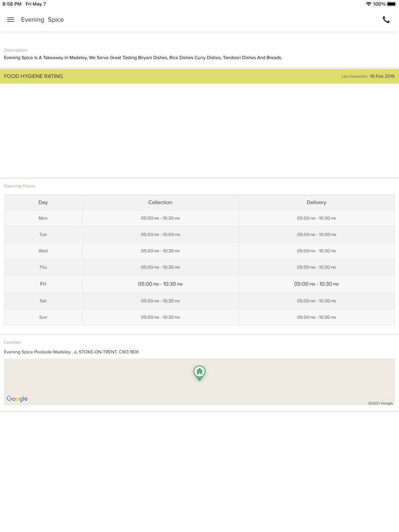Viewport: 399px width, 532px height.
Task: Tap Thursday's delivery hours
Action: tap(316, 267)
